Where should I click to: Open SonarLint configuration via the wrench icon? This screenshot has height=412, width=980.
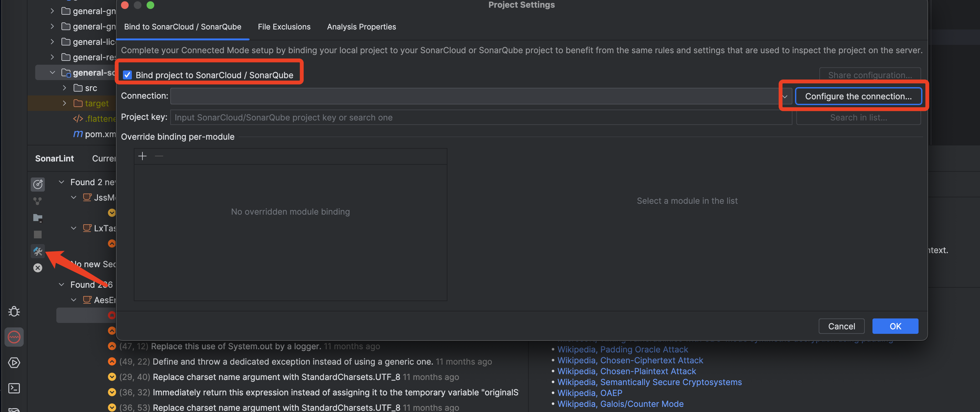point(38,251)
